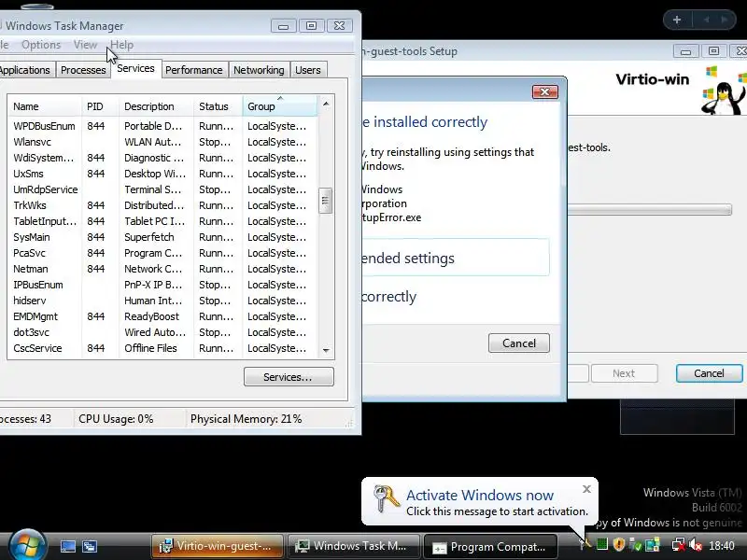Open the Help menu in Task Manager

click(x=122, y=45)
